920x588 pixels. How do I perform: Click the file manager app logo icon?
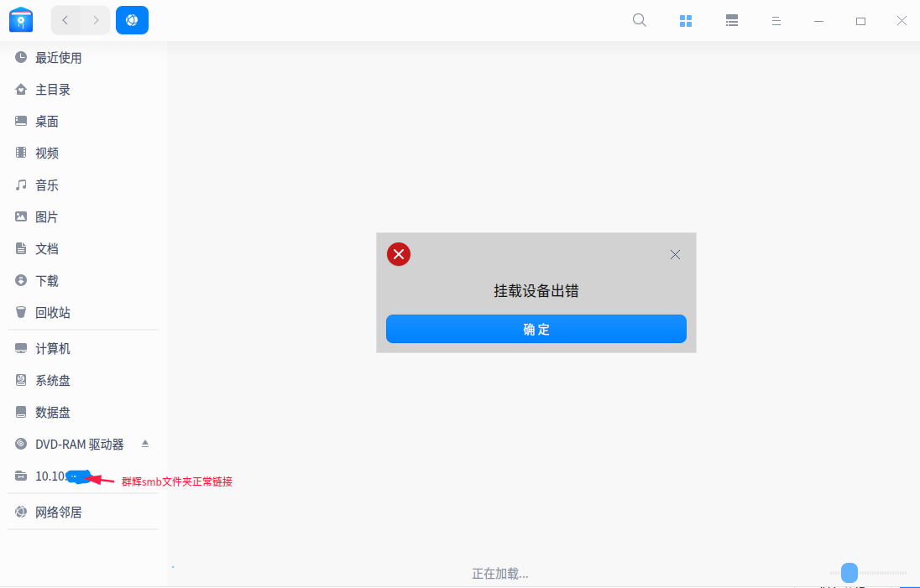20,20
